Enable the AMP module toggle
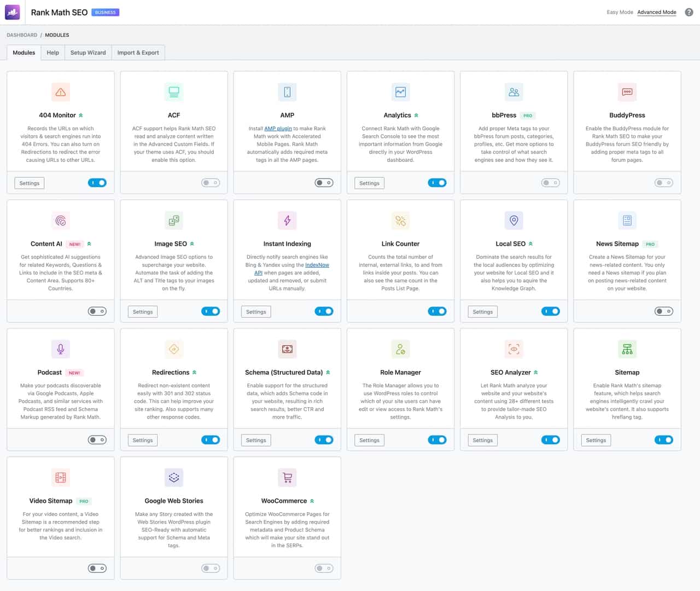This screenshot has width=700, height=591. pyautogui.click(x=324, y=183)
